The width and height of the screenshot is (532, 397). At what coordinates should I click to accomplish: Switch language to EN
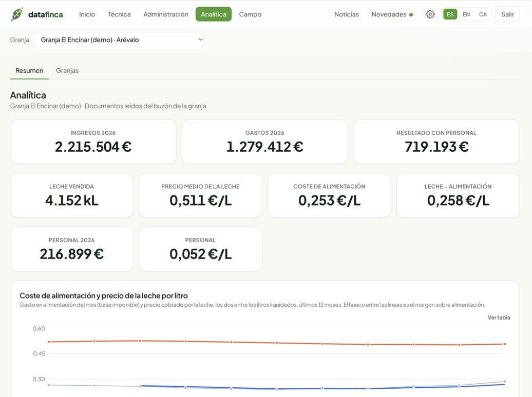click(x=466, y=14)
